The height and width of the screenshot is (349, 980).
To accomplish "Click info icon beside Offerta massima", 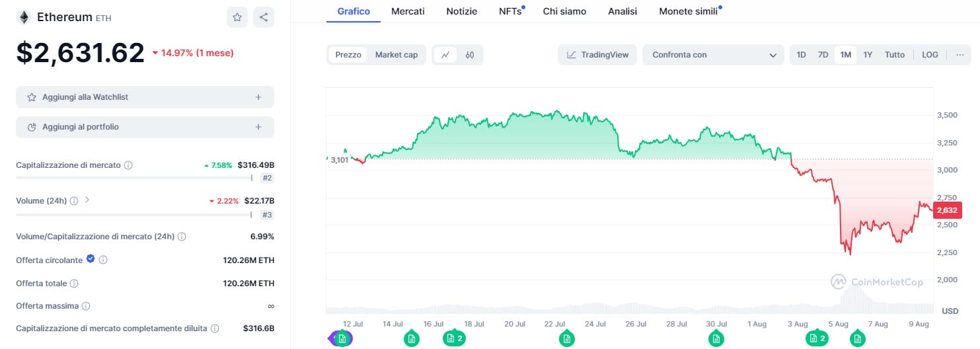I will point(86,306).
